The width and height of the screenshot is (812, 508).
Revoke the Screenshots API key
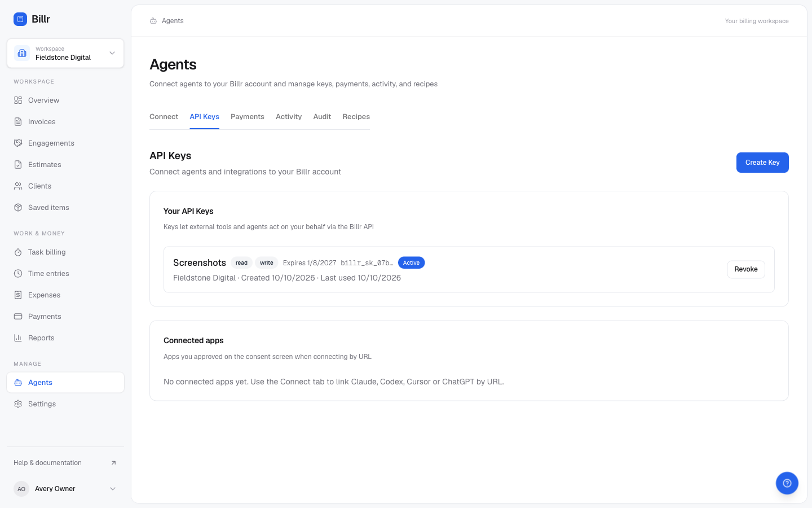click(x=746, y=269)
